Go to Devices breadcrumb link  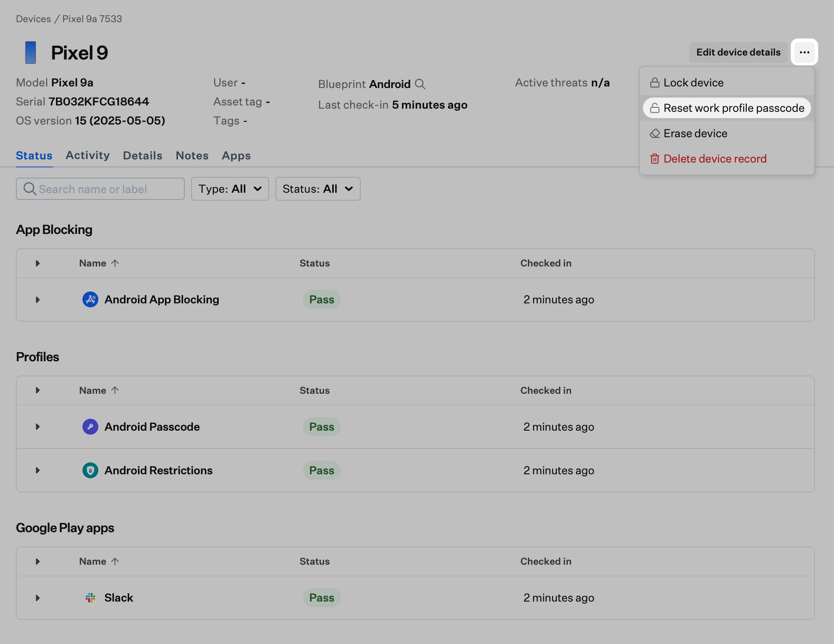[x=33, y=19]
